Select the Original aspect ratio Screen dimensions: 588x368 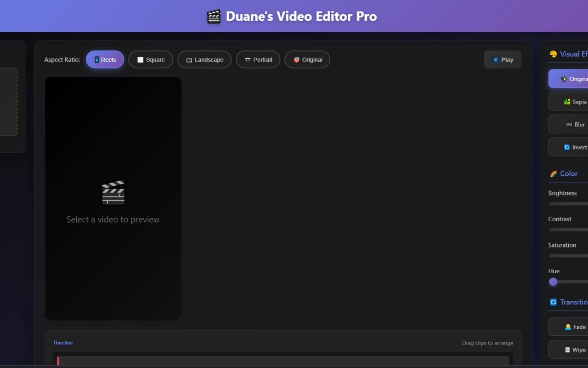[307, 59]
